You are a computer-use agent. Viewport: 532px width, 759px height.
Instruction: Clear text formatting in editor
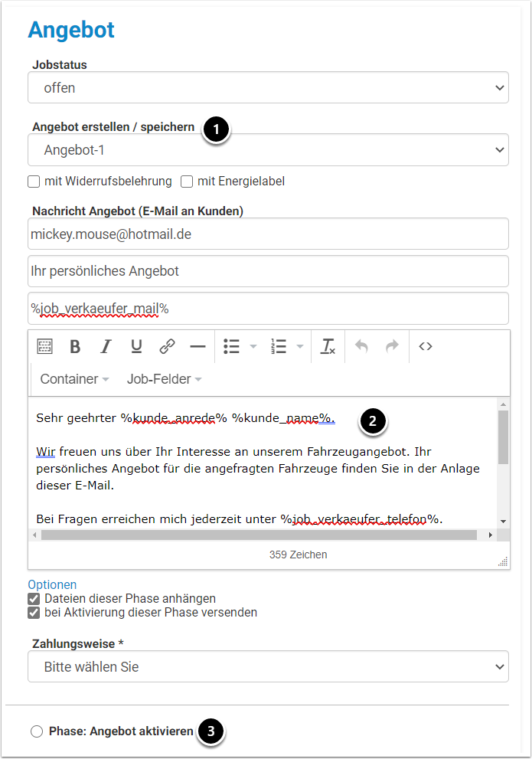click(328, 347)
